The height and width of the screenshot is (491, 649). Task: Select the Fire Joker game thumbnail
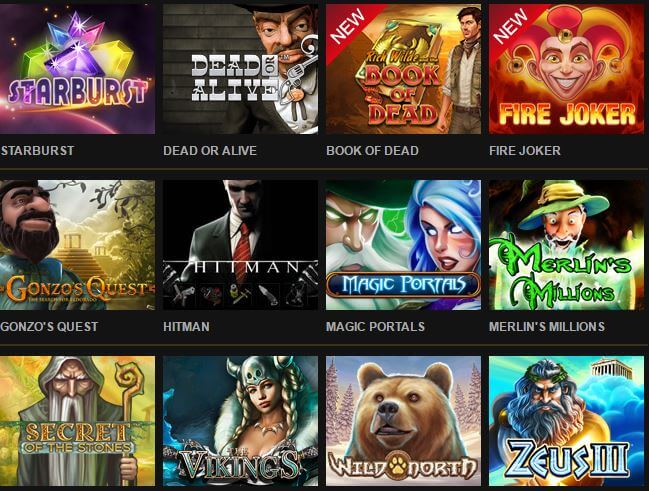tap(567, 69)
